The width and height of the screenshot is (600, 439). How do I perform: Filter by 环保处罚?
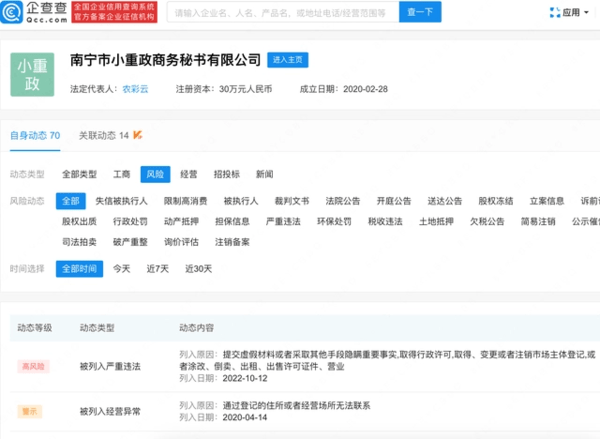[x=334, y=222]
